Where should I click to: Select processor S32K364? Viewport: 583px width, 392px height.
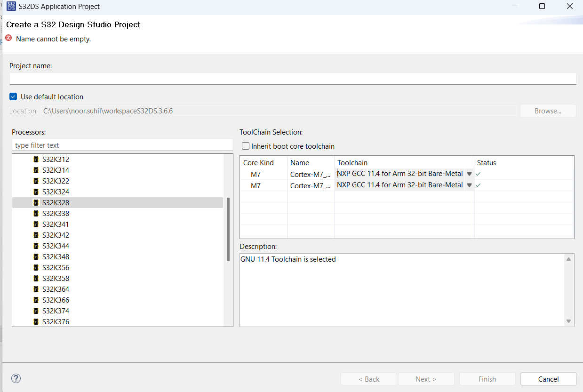56,289
